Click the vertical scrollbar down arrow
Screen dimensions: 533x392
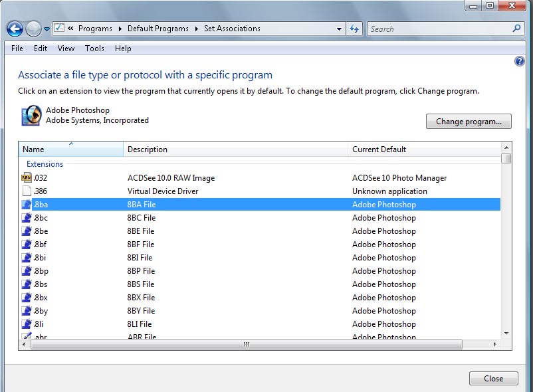pyautogui.click(x=506, y=334)
